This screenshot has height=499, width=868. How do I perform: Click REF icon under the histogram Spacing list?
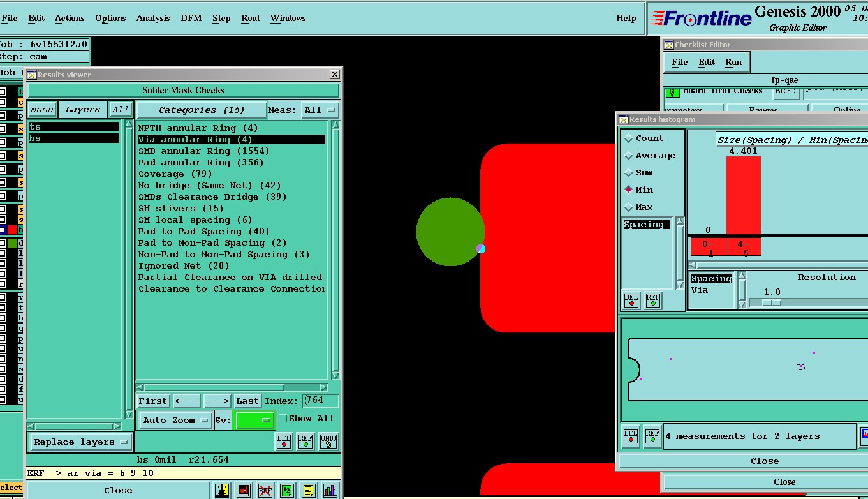pyautogui.click(x=653, y=301)
